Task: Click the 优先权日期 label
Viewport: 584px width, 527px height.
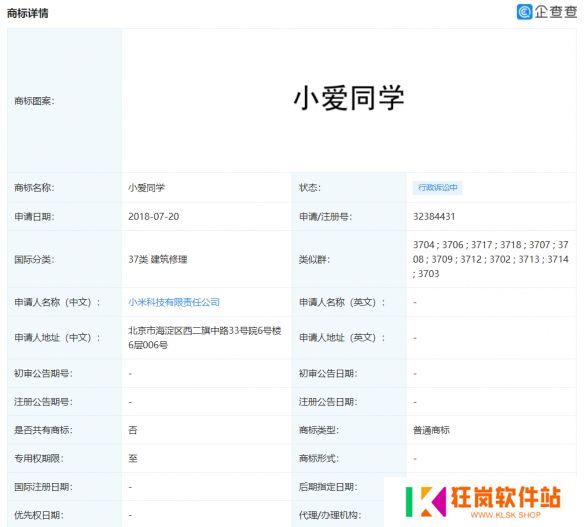Action: [39, 515]
